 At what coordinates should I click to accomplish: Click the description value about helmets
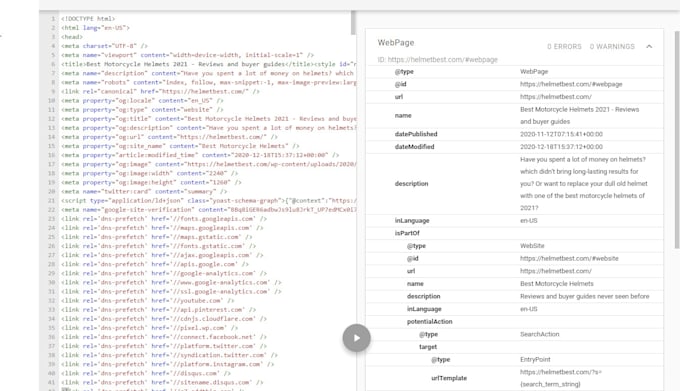point(584,183)
